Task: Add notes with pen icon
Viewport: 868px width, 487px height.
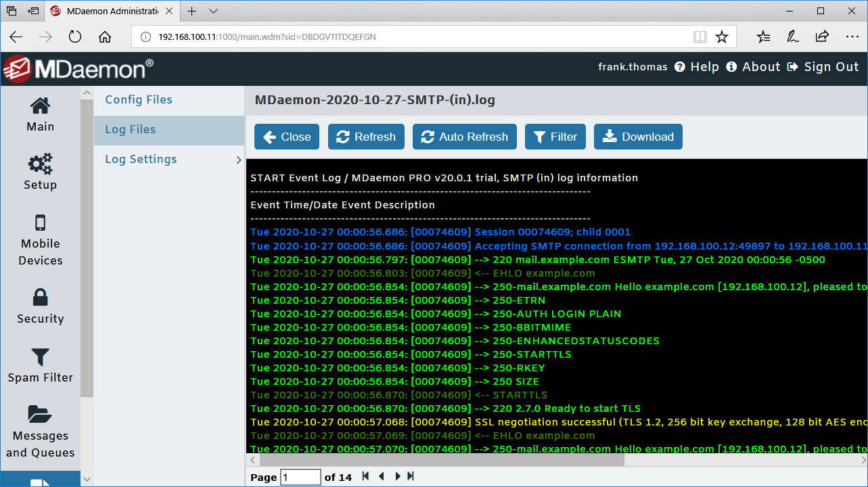Action: (793, 37)
